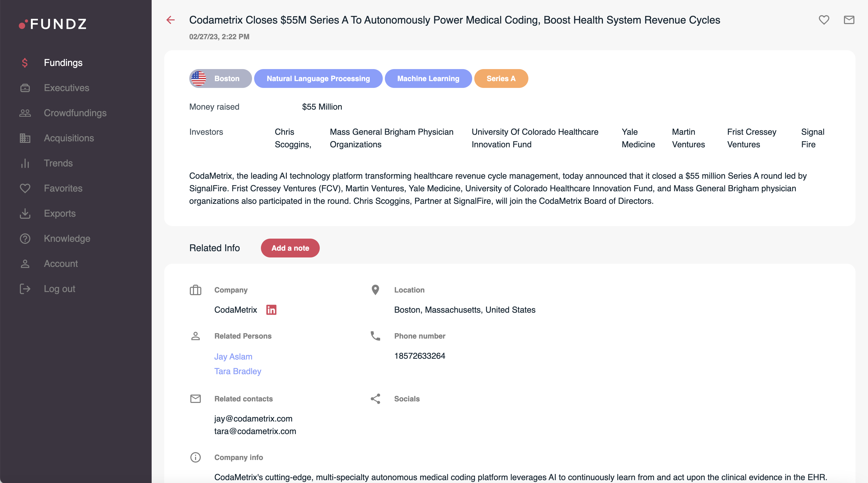Open Acquisitions in the sidebar
The height and width of the screenshot is (483, 868).
pyautogui.click(x=69, y=138)
